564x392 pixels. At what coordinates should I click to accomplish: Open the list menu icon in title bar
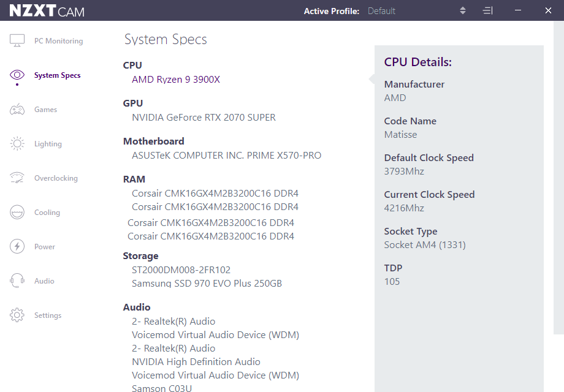click(487, 11)
